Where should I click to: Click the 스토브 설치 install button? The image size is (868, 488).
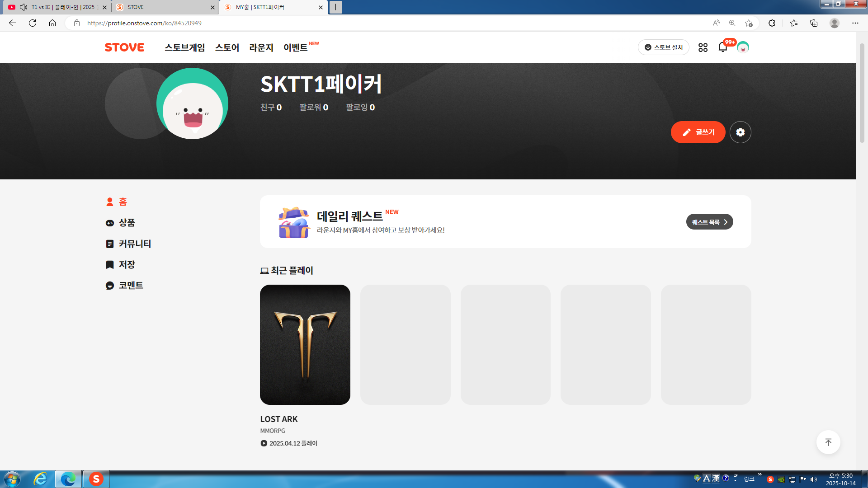pos(663,47)
